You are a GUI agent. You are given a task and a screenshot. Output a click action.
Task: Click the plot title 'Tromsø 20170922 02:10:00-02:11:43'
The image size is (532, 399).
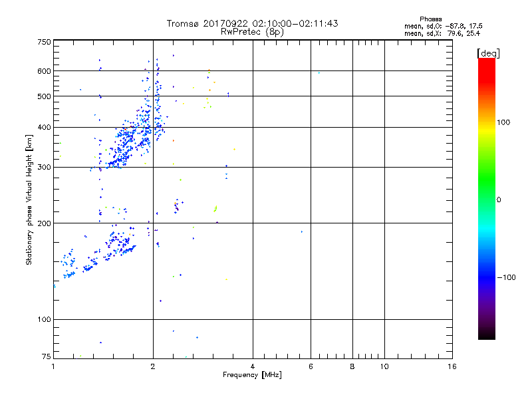point(252,23)
